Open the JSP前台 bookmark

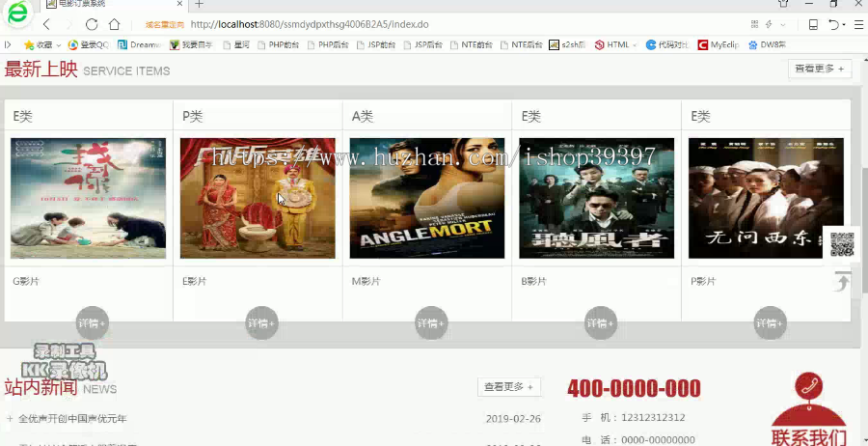376,44
